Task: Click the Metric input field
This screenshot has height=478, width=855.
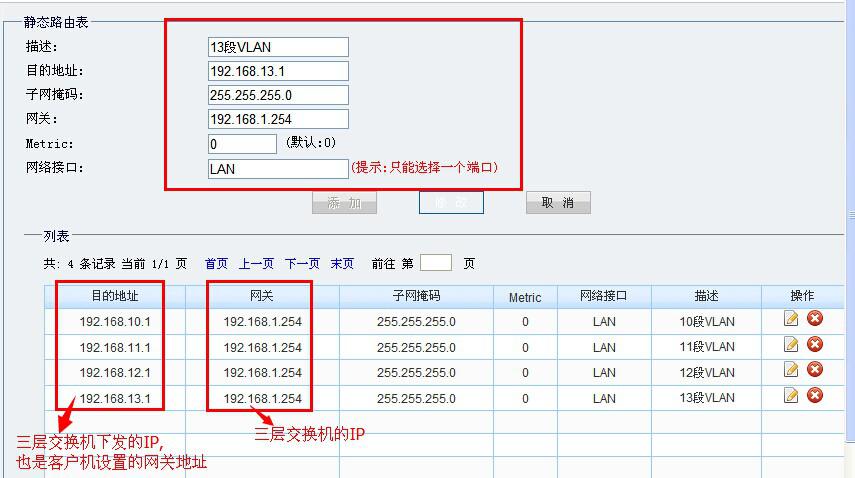Action: [242, 144]
